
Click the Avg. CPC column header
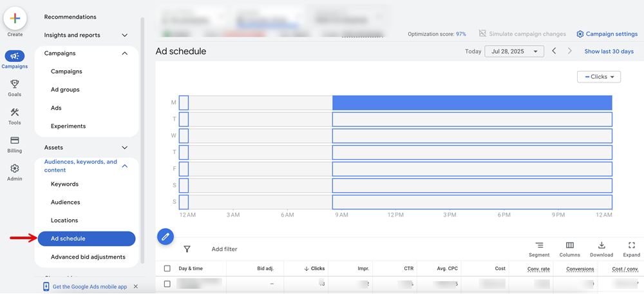point(448,268)
